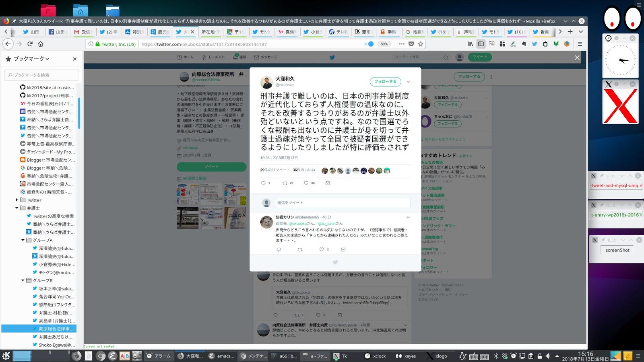Switch to the Twitter 小倉 tab
This screenshot has height=362, width=644.
312,32
